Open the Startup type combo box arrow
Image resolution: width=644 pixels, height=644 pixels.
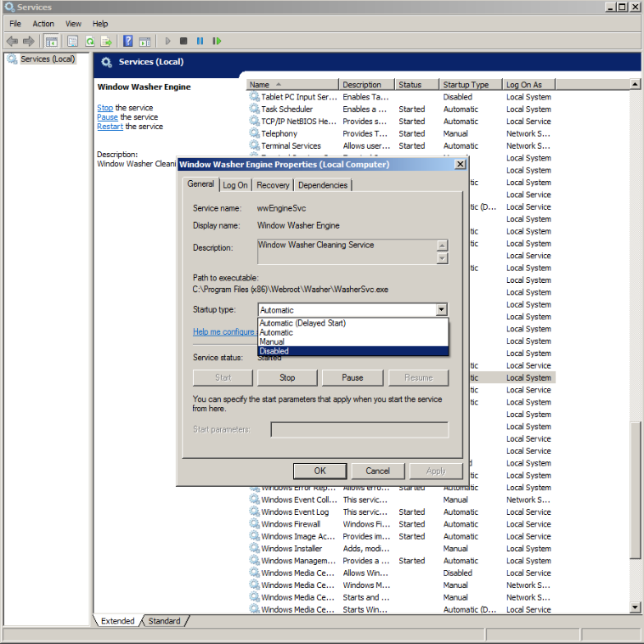(x=442, y=309)
